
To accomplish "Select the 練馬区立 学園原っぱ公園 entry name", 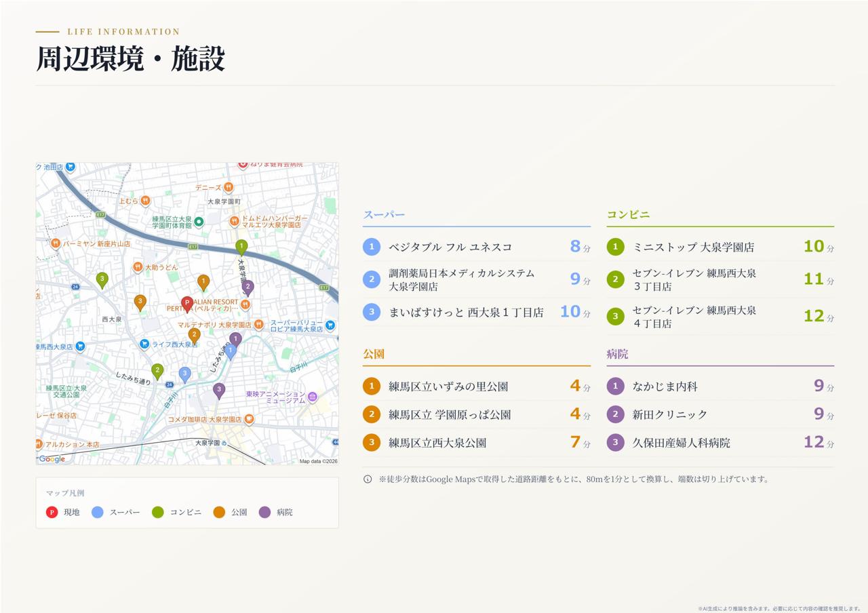I will [450, 414].
